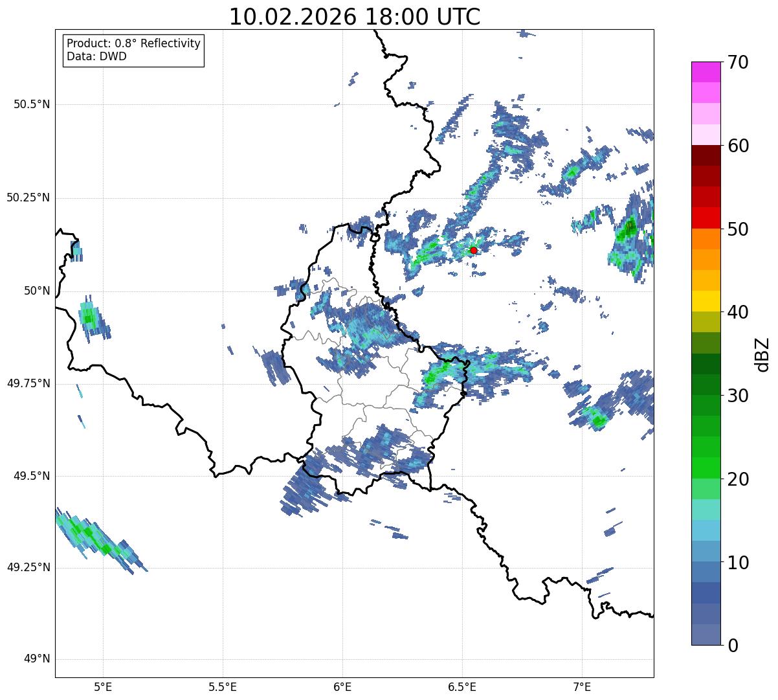Click the 'Product: 0.8° Reflectivity' label
Viewport: 778px width, 700px height.
coord(134,43)
